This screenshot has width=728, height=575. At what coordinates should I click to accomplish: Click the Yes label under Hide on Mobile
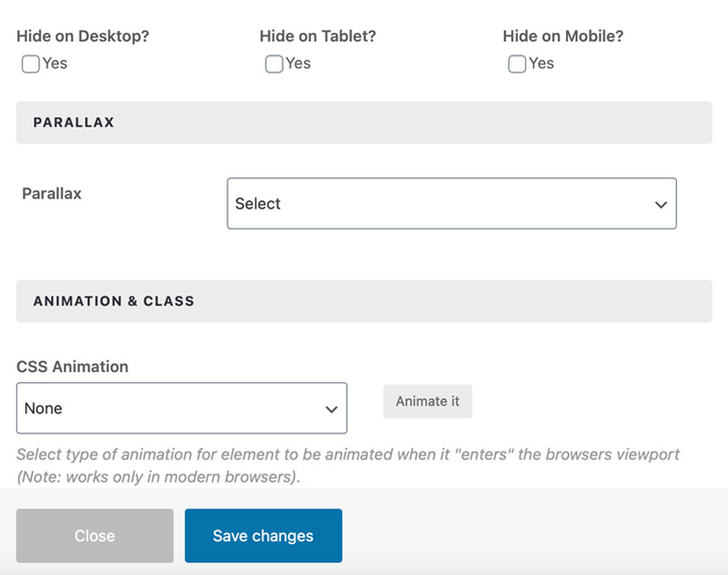(541, 64)
